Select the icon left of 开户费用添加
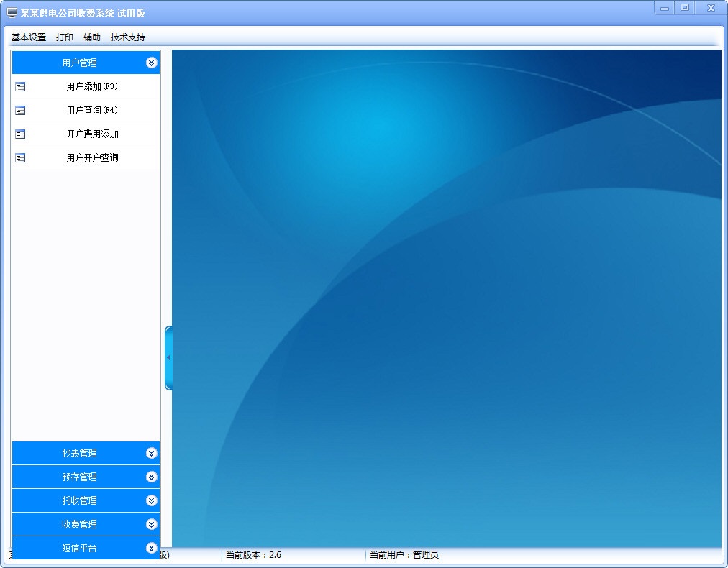Image resolution: width=728 pixels, height=568 pixels. pos(20,134)
